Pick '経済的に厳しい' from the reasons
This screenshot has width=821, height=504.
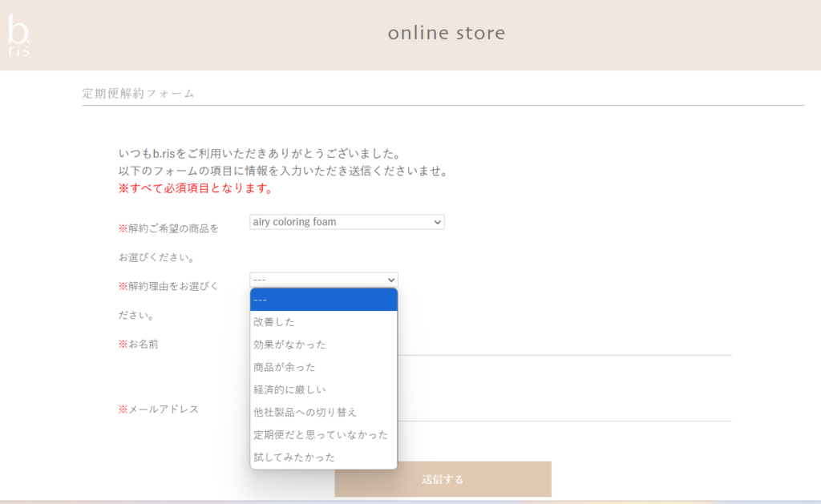(324, 390)
